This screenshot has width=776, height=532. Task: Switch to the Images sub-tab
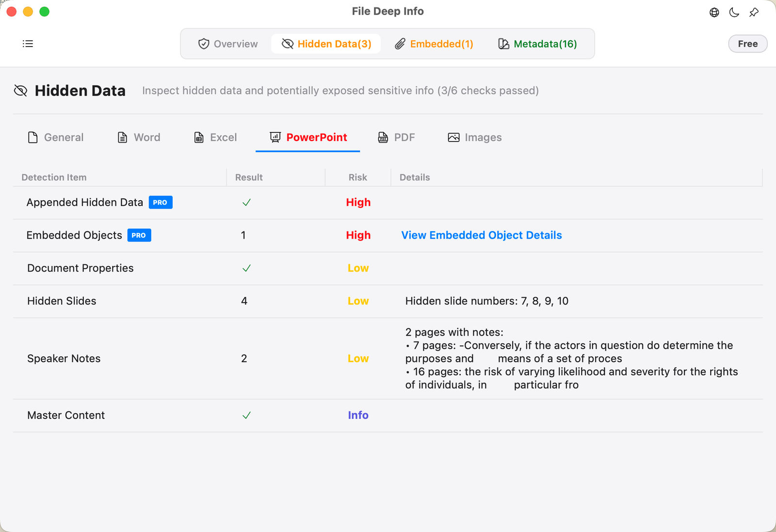click(474, 137)
